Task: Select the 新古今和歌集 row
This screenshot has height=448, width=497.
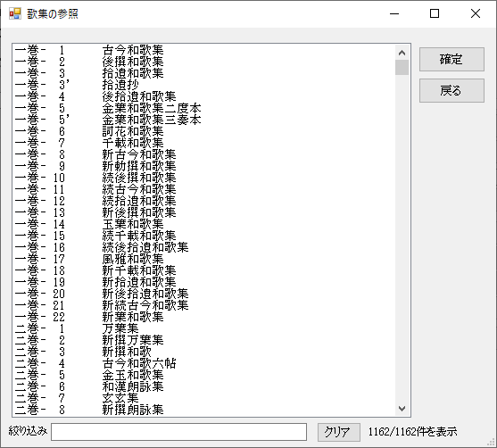Action: (204, 154)
